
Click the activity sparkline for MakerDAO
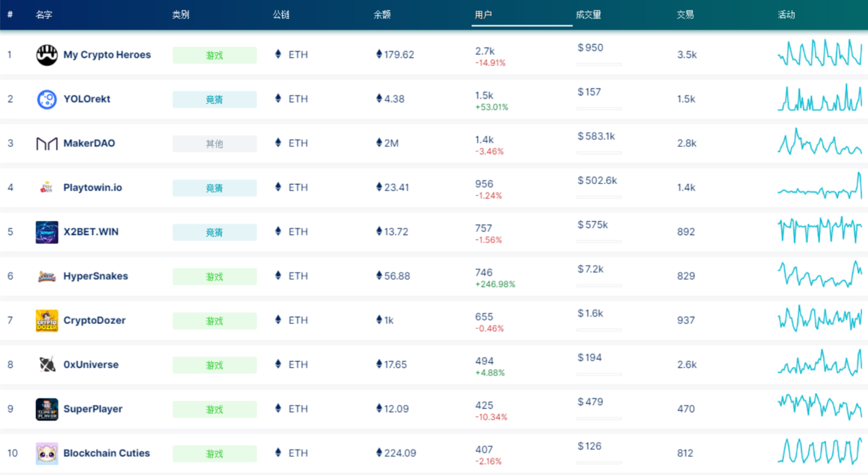tap(820, 142)
